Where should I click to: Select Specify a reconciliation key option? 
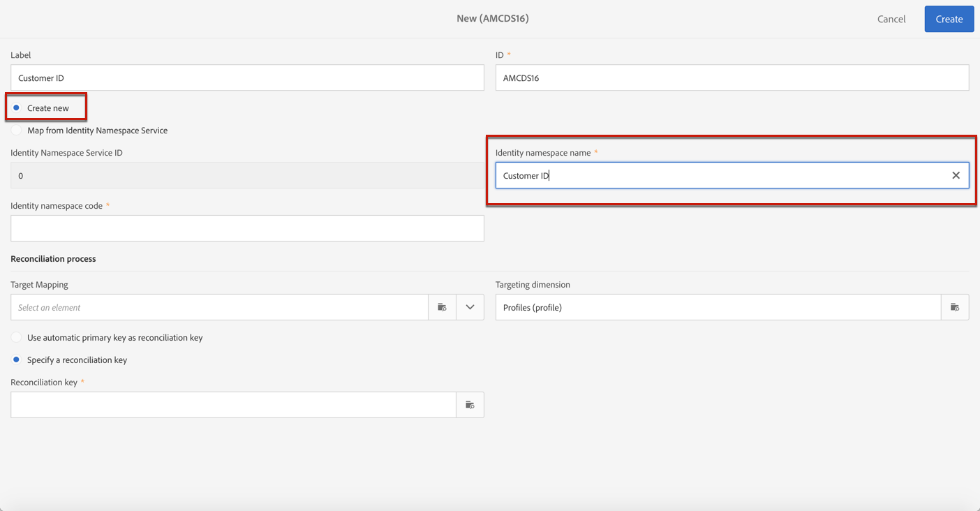(17, 360)
